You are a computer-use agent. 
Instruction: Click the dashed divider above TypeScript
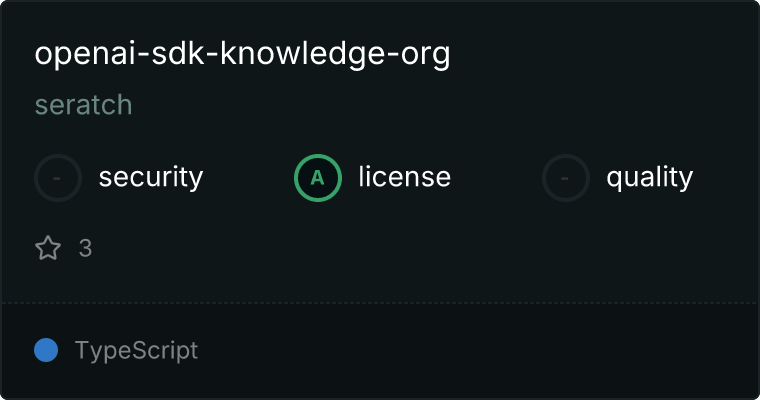coord(380,303)
